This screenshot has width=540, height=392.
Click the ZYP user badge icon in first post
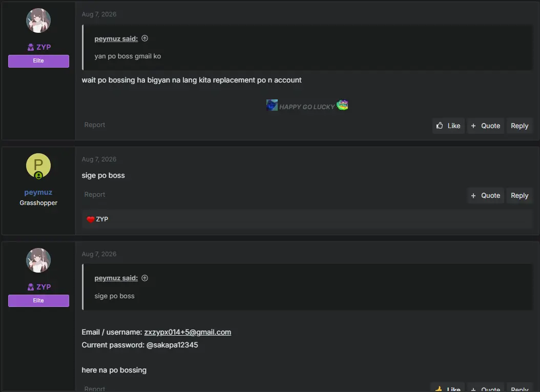[31, 47]
